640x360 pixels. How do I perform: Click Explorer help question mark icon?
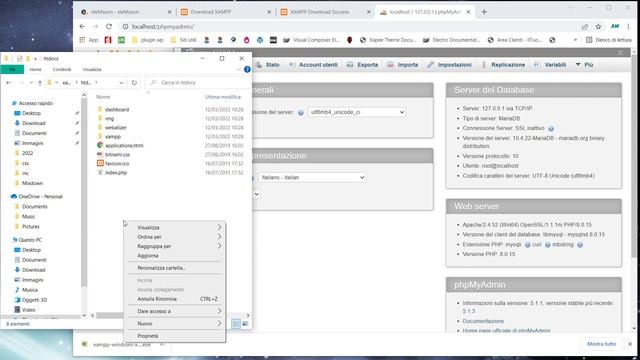point(247,69)
